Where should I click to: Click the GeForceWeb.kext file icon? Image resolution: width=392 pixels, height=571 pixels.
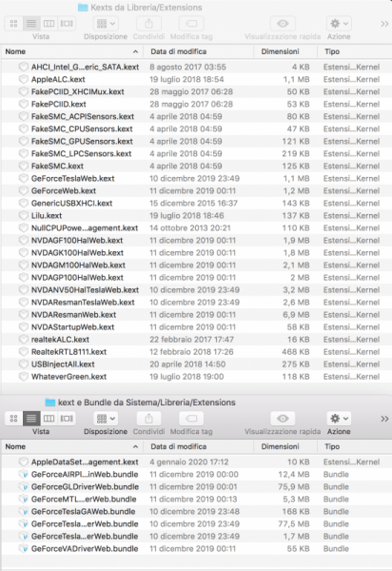click(24, 191)
